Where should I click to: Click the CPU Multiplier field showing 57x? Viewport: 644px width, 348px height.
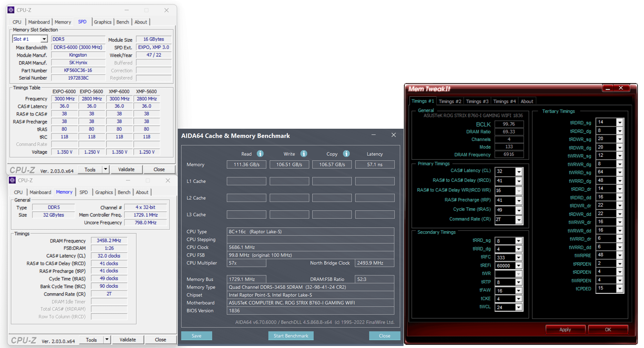point(247,263)
